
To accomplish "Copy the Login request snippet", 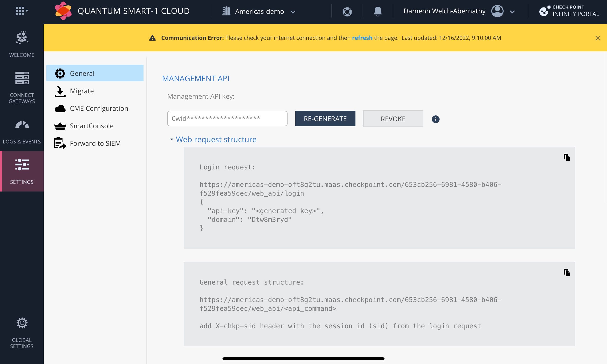I will [567, 157].
